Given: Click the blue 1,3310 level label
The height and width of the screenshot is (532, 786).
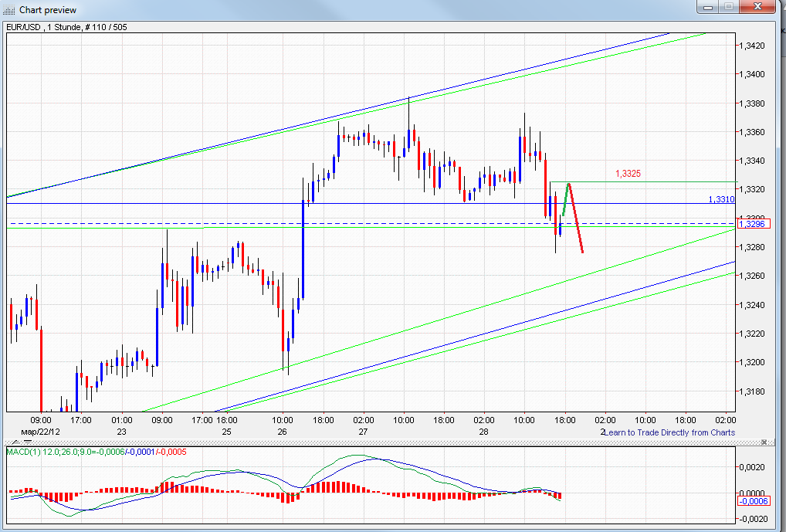Looking at the screenshot, I should tap(721, 199).
